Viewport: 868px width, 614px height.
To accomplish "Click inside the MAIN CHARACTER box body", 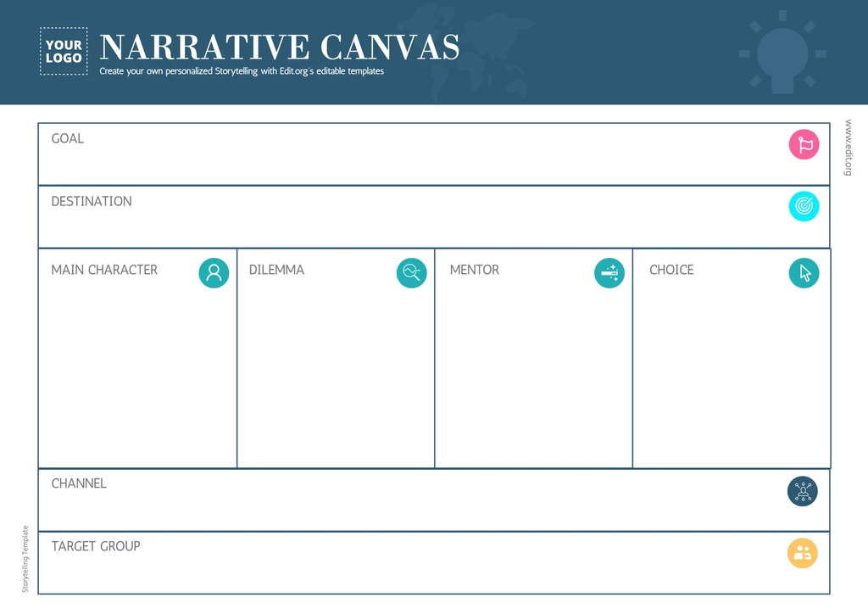I will (x=137, y=373).
